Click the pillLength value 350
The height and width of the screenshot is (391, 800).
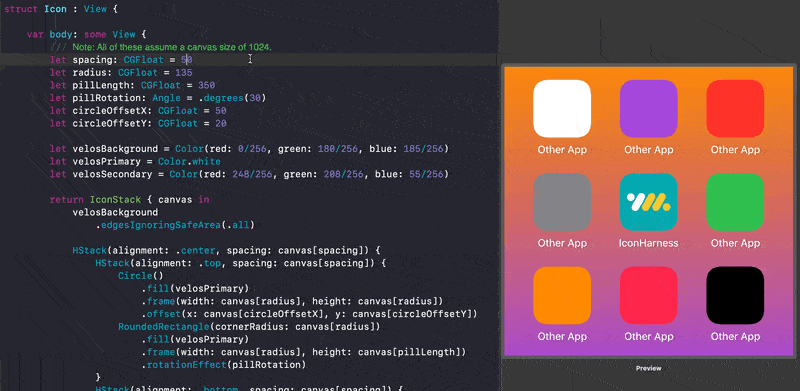(x=206, y=85)
